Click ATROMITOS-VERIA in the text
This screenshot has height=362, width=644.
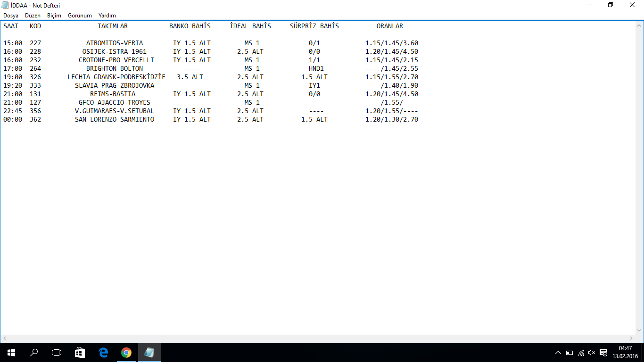click(x=115, y=43)
